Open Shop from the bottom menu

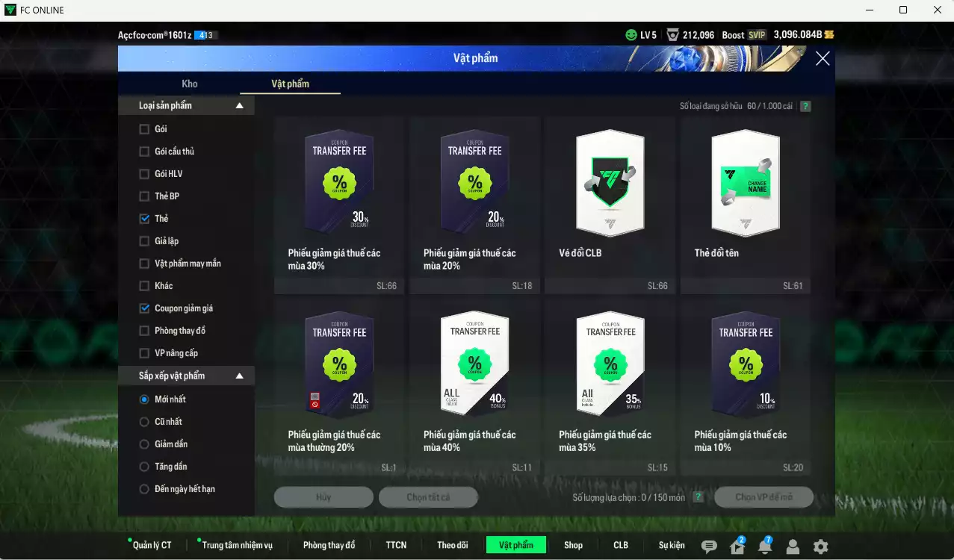click(573, 545)
